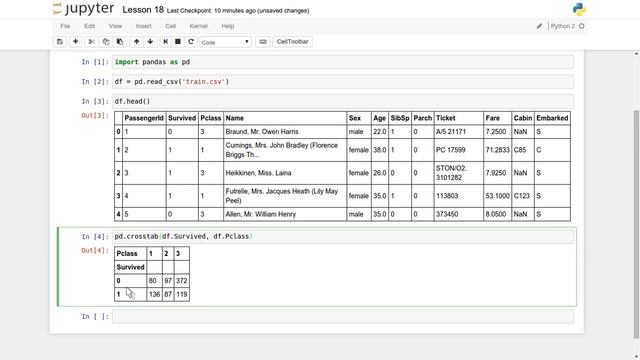This screenshot has height=360, width=640.
Task: Open the File menu
Action: (x=65, y=26)
